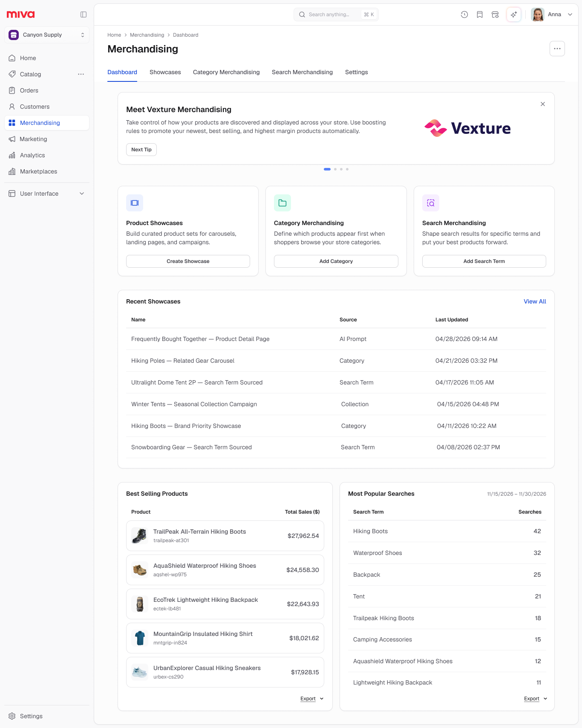
Task: Open Analytics in the sidebar
Action: coord(47,155)
